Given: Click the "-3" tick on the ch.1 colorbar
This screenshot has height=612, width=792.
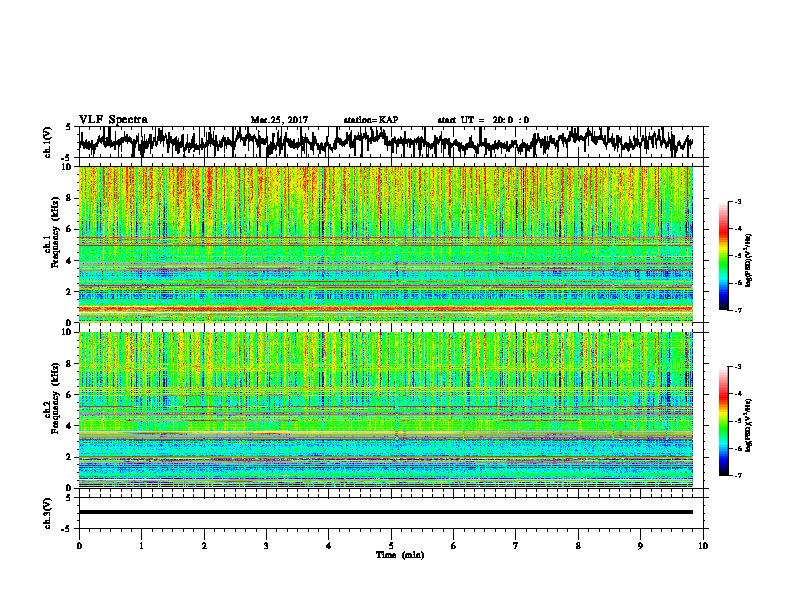Looking at the screenshot, I should tap(738, 202).
